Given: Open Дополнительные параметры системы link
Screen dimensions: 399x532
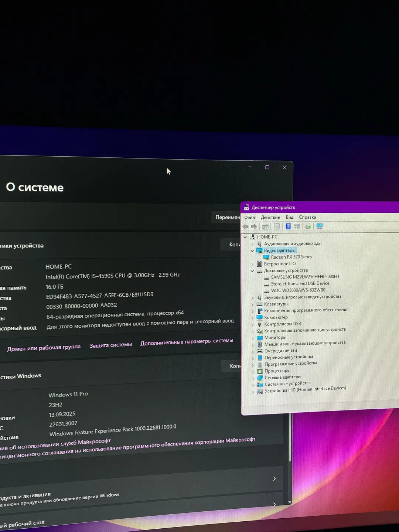Looking at the screenshot, I should click(187, 342).
